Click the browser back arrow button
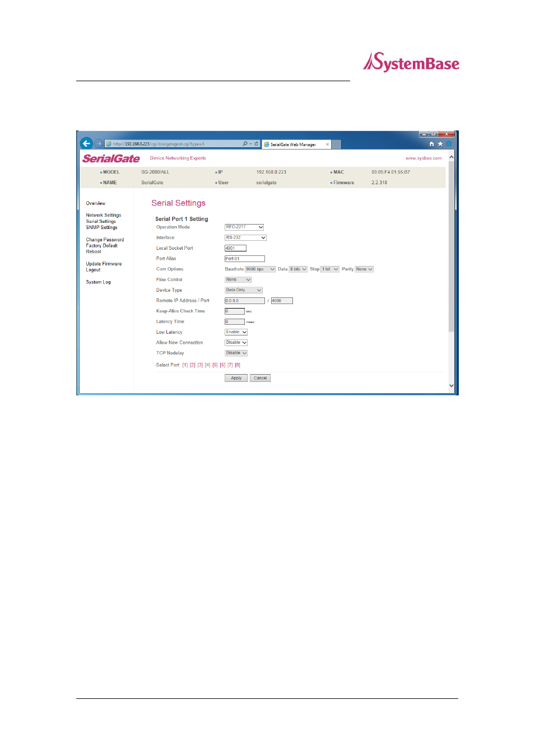Screen dimensions: 535x756 coord(86,143)
